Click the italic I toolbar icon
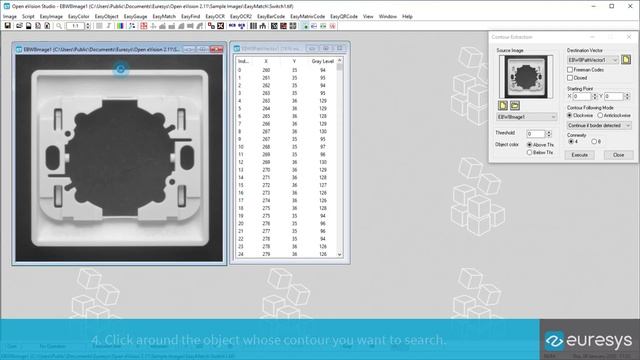640x360 pixels. tap(109, 26)
